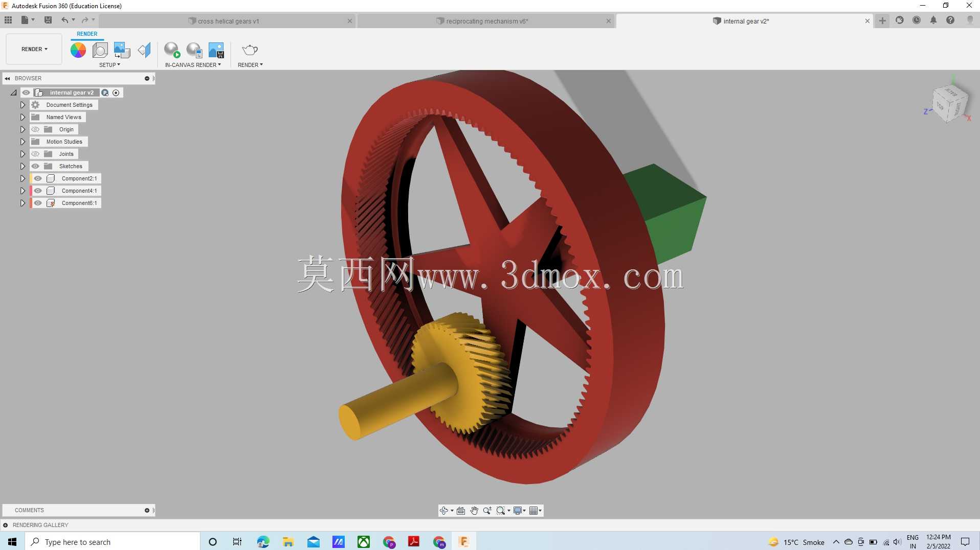This screenshot has height=550, width=980.
Task: Hide Component6:1 with eye icon
Action: coord(38,203)
